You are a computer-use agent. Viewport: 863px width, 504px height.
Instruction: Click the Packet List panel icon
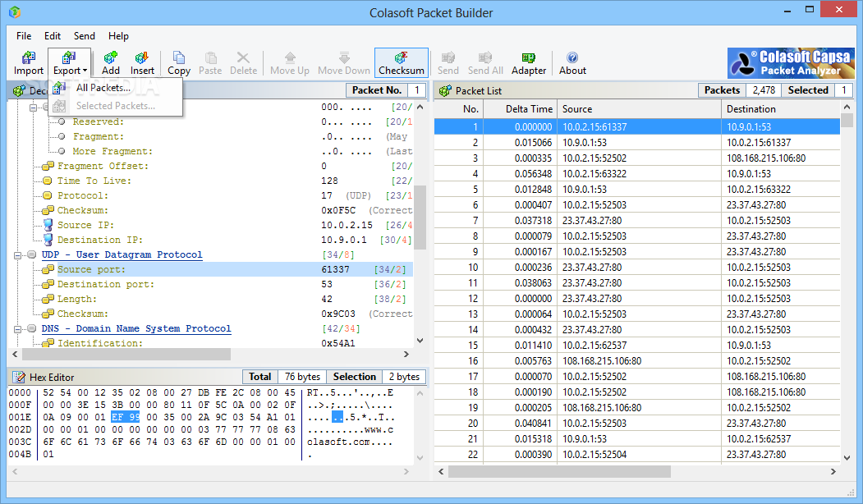(445, 91)
